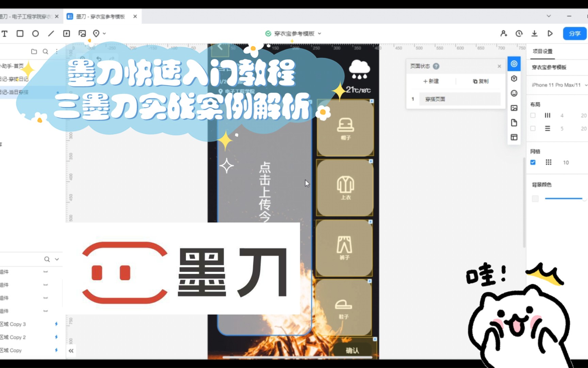Open the page icon in the right vertical strip
The image size is (588, 368).
click(x=514, y=123)
